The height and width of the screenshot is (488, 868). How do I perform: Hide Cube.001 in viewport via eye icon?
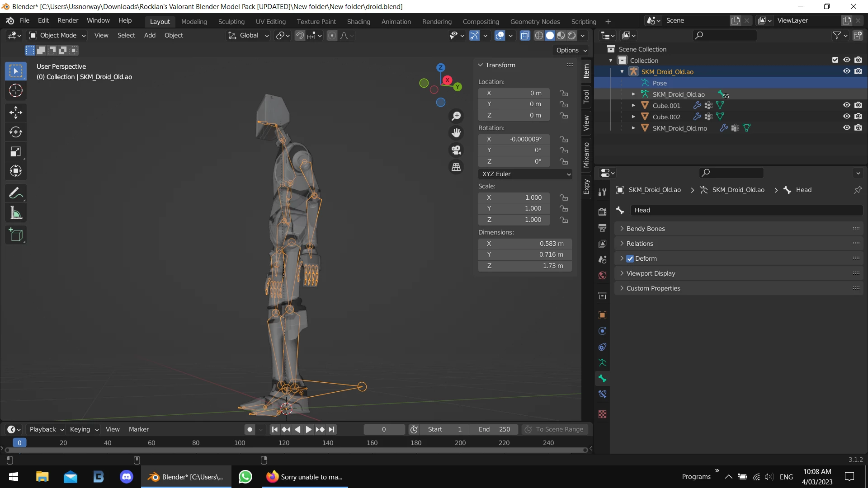[846, 105]
